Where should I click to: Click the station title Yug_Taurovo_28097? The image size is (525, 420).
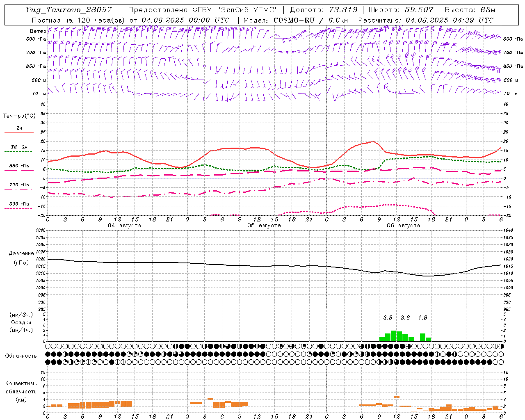[68, 10]
